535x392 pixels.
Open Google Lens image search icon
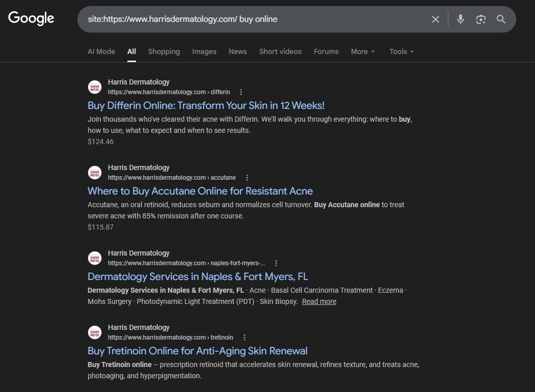[x=480, y=19]
